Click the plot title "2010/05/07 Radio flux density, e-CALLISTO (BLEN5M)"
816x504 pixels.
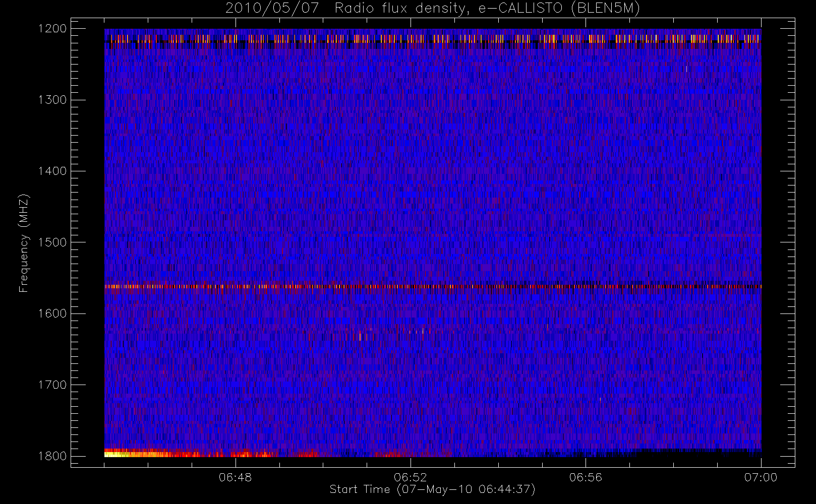pyautogui.click(x=433, y=9)
